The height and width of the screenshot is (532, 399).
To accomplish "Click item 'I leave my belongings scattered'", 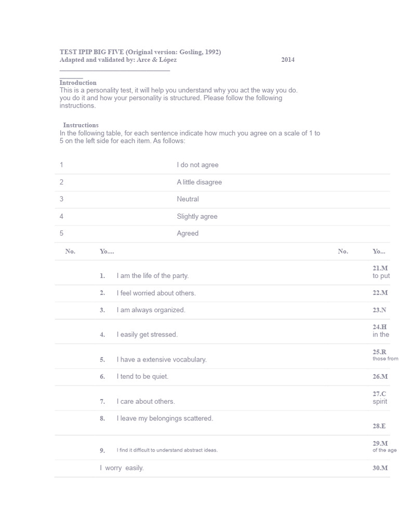I will click(x=165, y=418).
